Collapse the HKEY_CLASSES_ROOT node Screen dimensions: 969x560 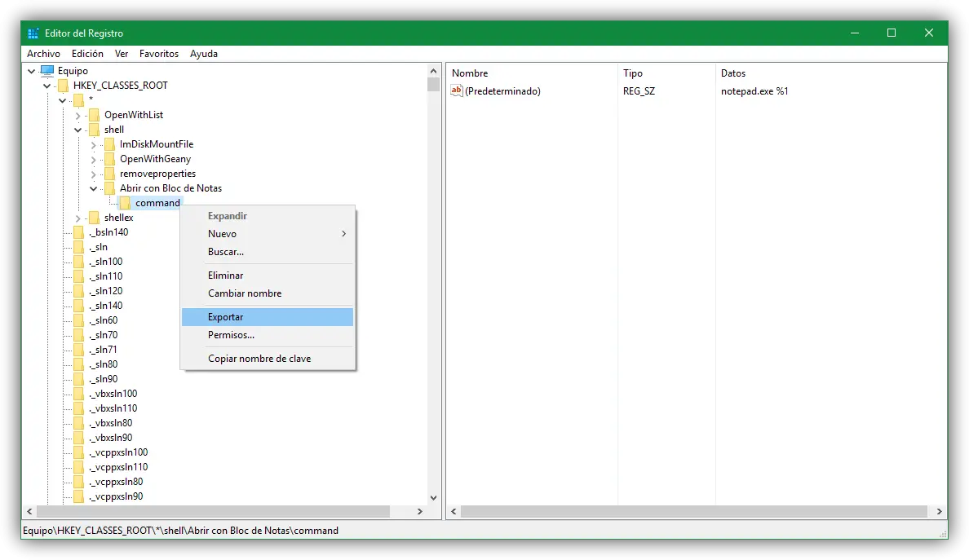(x=47, y=86)
